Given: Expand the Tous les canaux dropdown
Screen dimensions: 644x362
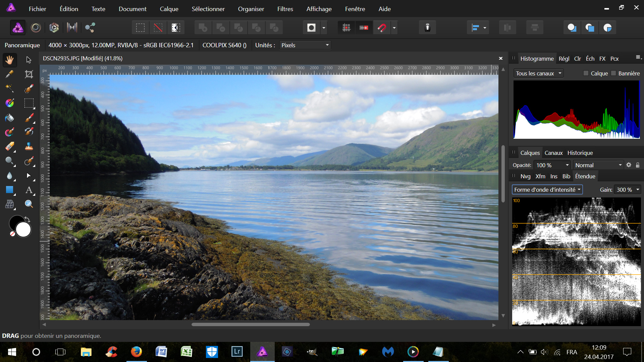Looking at the screenshot, I should pyautogui.click(x=538, y=73).
